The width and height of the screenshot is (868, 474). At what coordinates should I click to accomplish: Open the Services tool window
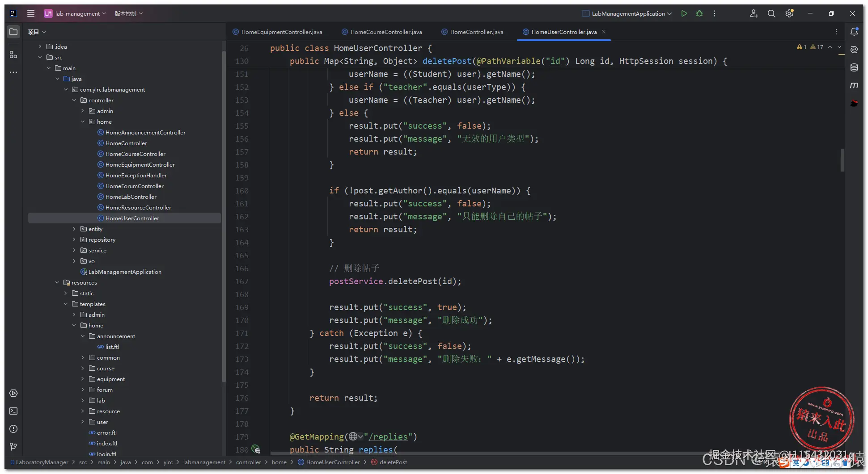point(13,393)
